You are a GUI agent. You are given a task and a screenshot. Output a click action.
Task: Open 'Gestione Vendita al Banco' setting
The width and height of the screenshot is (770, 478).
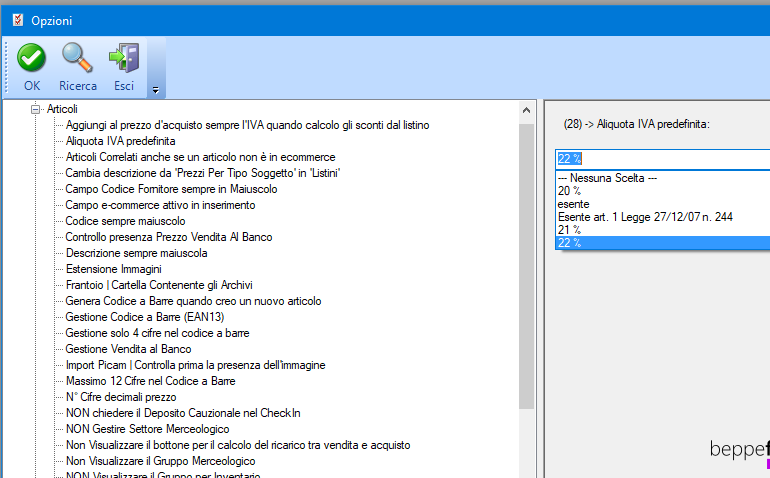[128, 349]
